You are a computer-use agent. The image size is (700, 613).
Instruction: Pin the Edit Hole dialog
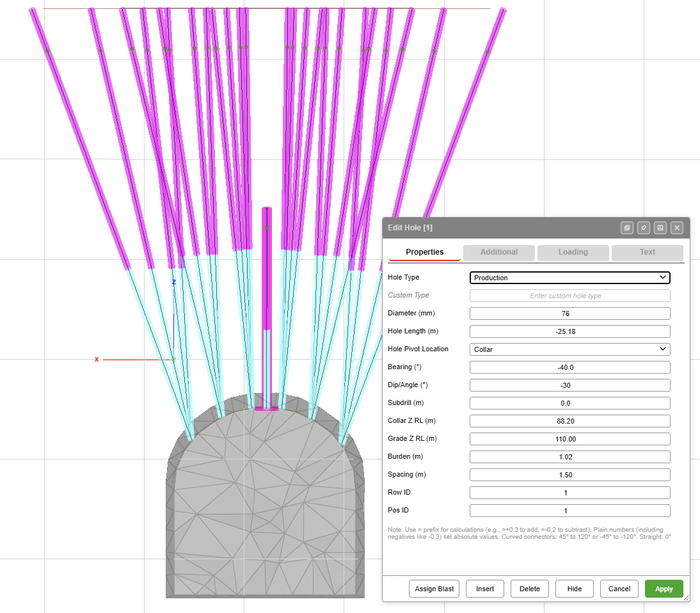[x=643, y=228]
